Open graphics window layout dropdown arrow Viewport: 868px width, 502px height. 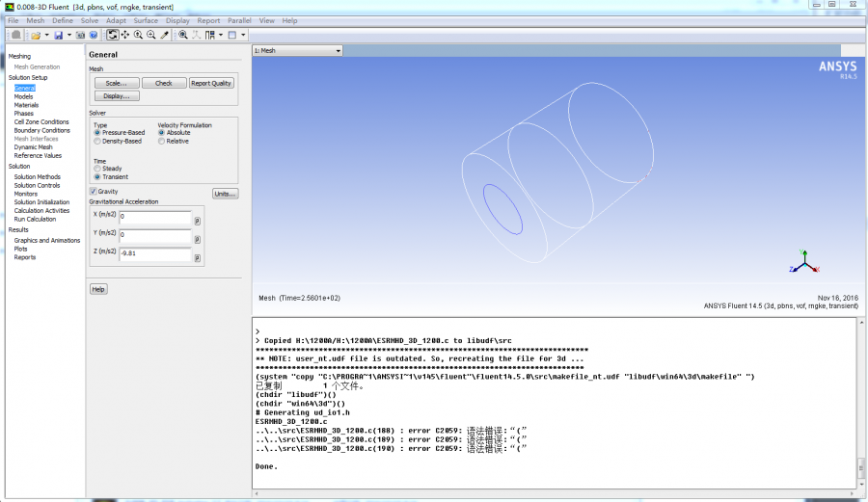(x=243, y=35)
